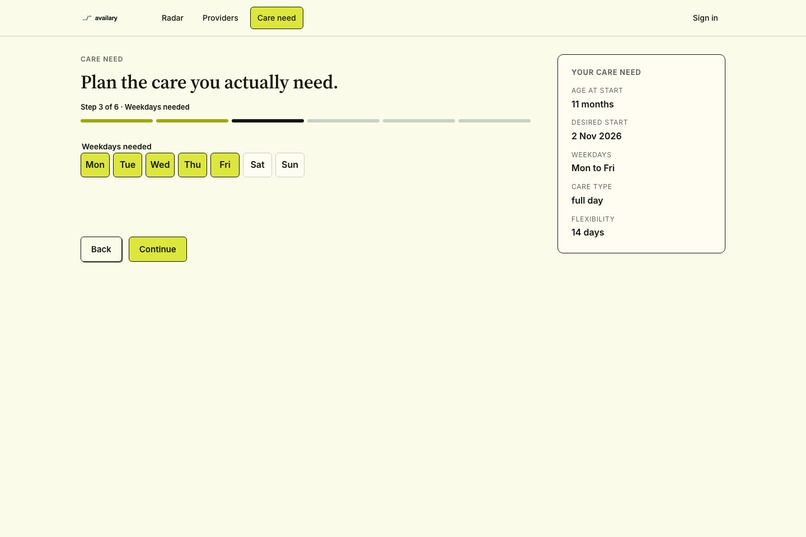This screenshot has height=537, width=806.
Task: Toggle the Fri weekday chip
Action: [225, 165]
